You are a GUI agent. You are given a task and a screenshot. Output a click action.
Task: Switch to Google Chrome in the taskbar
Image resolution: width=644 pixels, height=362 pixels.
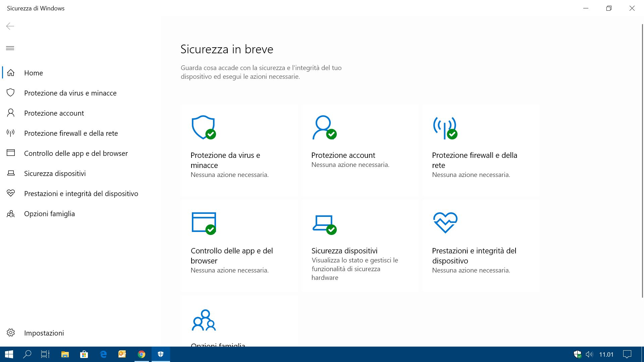(142, 354)
